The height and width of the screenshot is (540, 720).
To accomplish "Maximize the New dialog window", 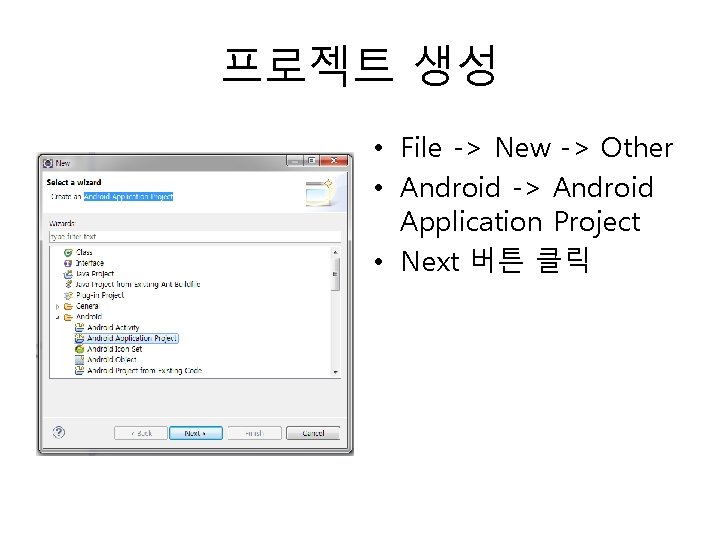I will pos(312,160).
